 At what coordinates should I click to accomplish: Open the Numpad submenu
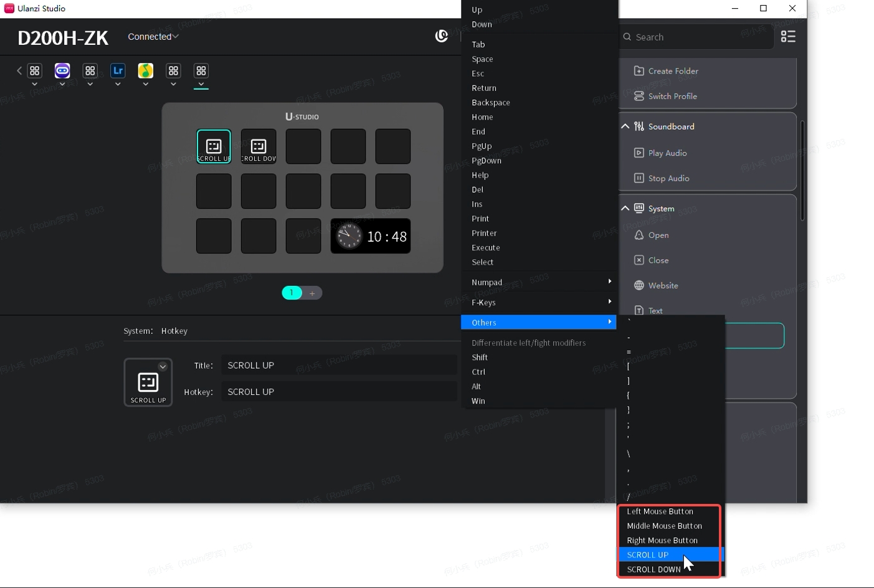pyautogui.click(x=539, y=282)
